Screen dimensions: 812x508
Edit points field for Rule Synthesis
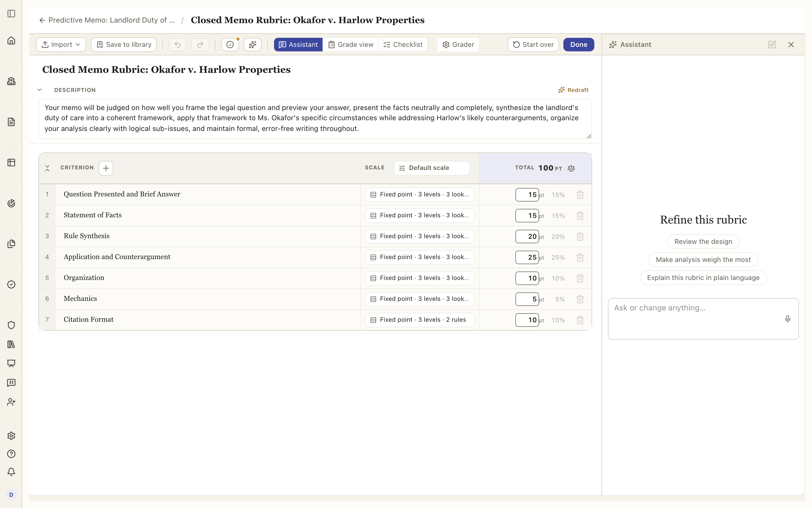527,237
